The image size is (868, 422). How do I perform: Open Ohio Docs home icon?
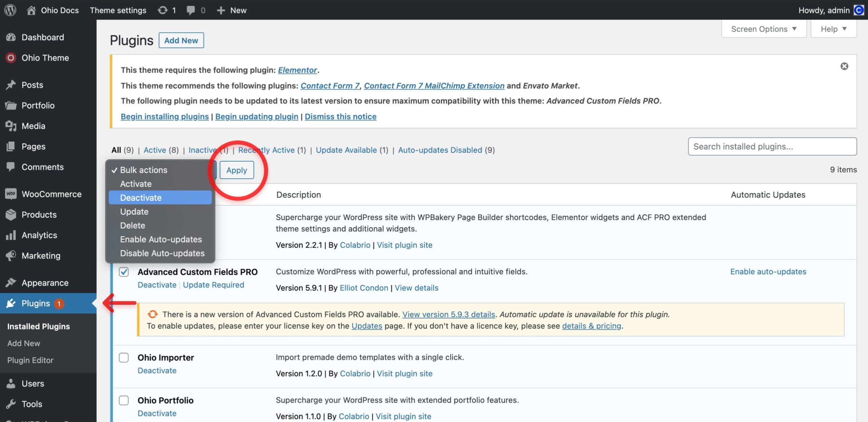[31, 10]
